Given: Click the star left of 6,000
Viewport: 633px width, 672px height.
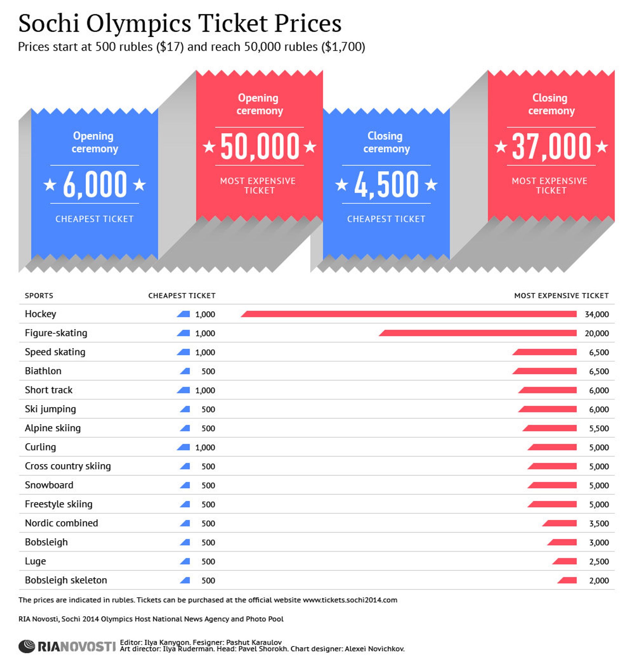Looking at the screenshot, I should [50, 185].
